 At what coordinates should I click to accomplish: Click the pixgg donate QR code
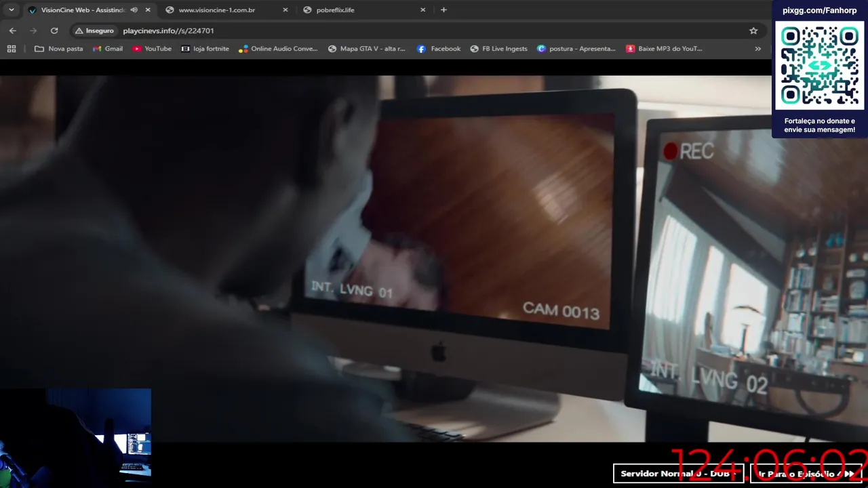coord(820,66)
